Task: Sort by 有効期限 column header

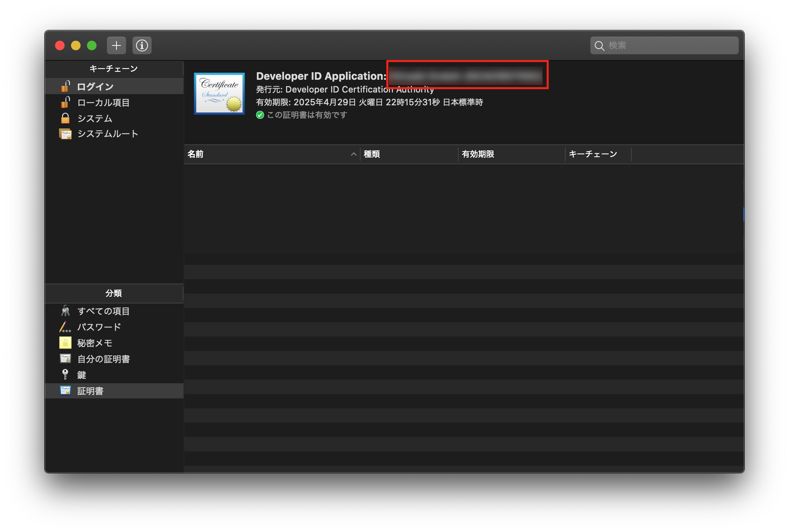Action: [x=478, y=154]
